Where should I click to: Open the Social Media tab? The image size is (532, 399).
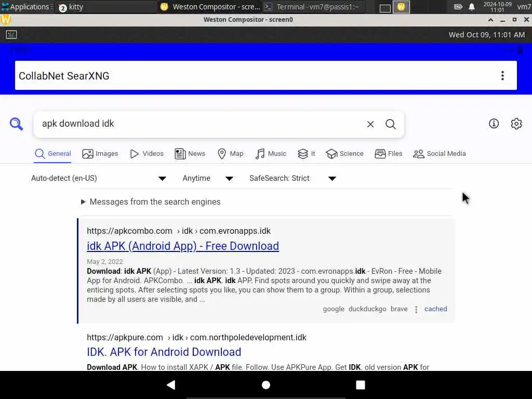(439, 154)
